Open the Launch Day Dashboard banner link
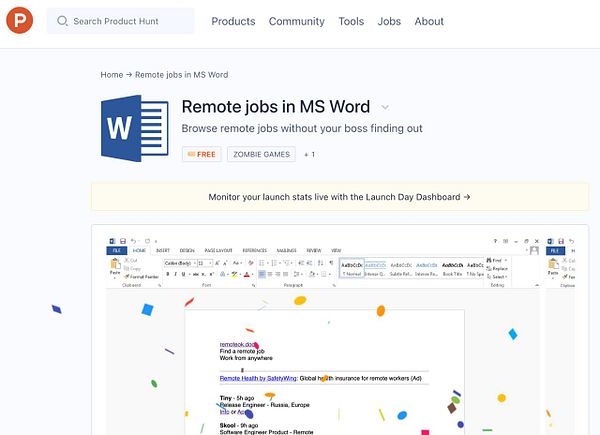Viewport: 600px width, 435px height. (x=339, y=197)
